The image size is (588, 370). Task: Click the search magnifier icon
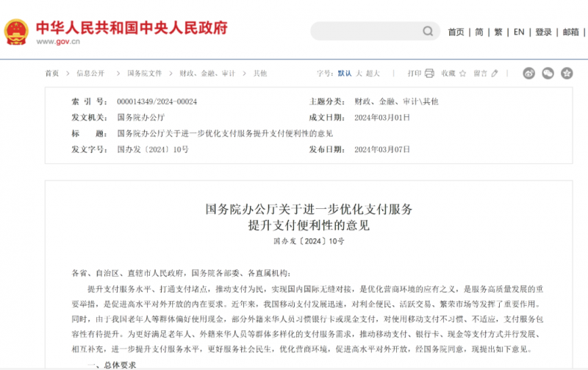point(428,32)
